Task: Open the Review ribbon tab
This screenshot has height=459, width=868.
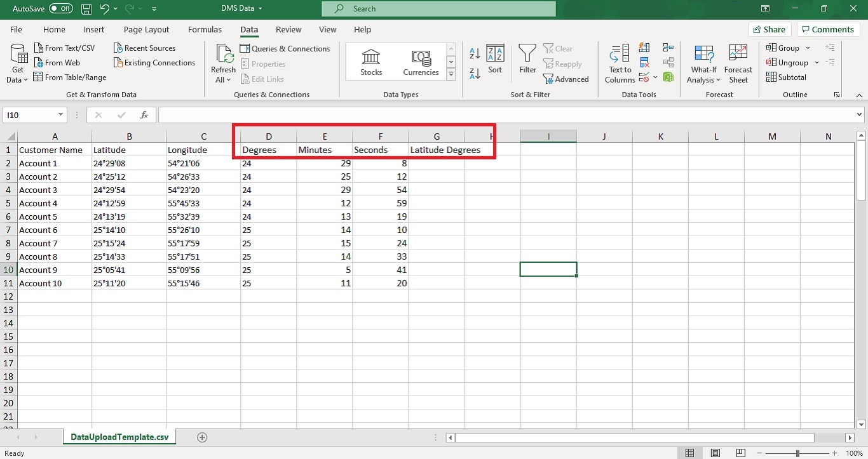Action: click(x=288, y=29)
